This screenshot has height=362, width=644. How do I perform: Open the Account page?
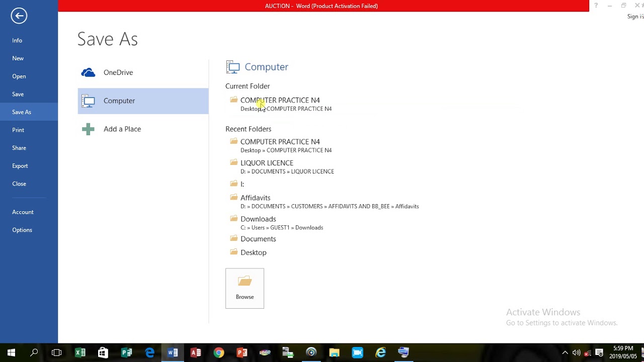[23, 212]
